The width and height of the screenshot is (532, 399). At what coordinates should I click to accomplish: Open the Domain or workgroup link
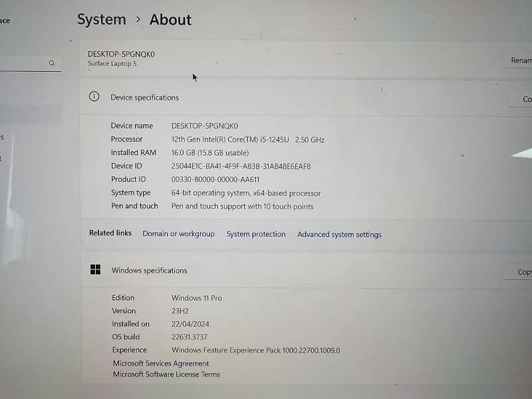tap(178, 234)
